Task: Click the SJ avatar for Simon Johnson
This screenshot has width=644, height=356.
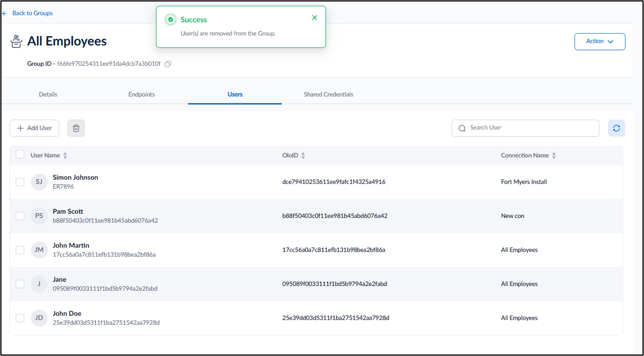Action: [39, 182]
